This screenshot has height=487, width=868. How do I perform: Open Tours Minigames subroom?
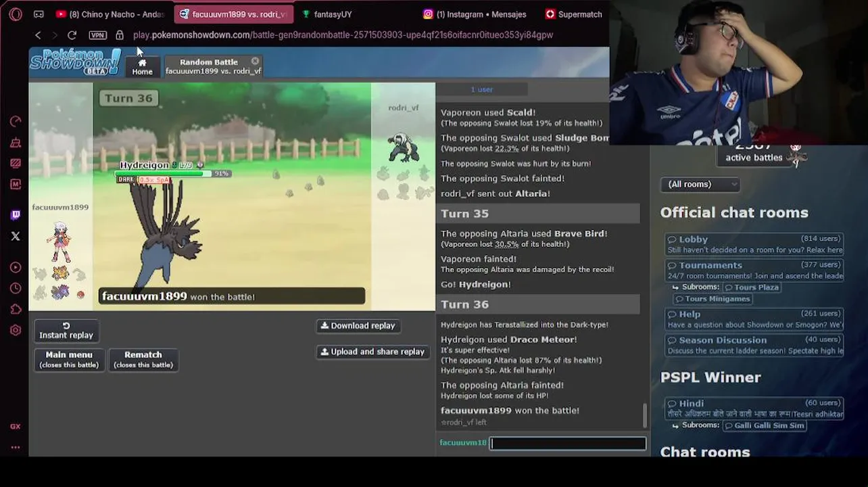(713, 299)
